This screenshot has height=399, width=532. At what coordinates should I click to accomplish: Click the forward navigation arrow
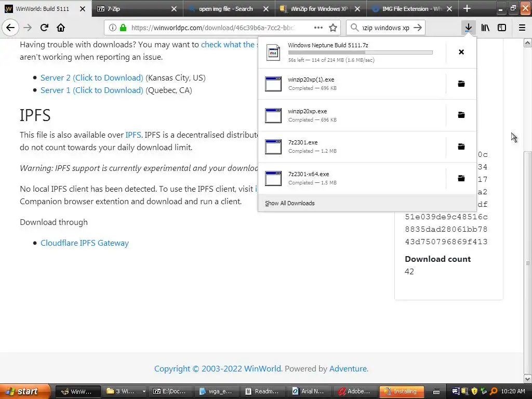28,28
